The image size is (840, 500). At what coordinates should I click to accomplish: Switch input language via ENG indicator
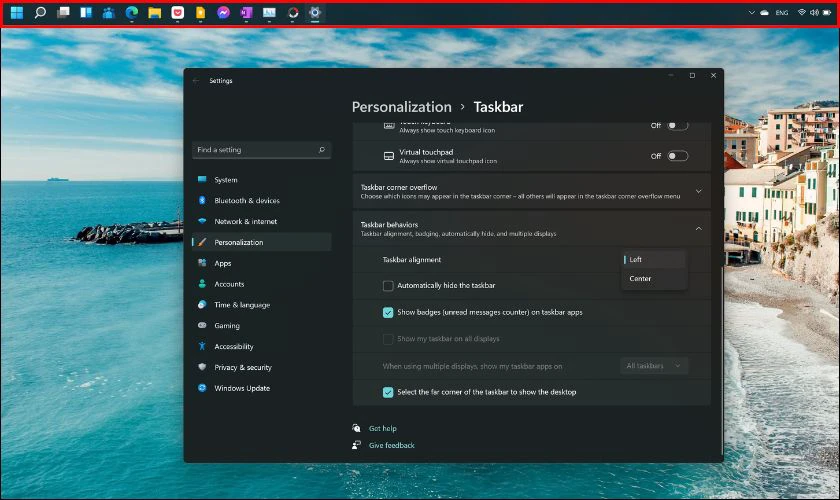pos(782,12)
